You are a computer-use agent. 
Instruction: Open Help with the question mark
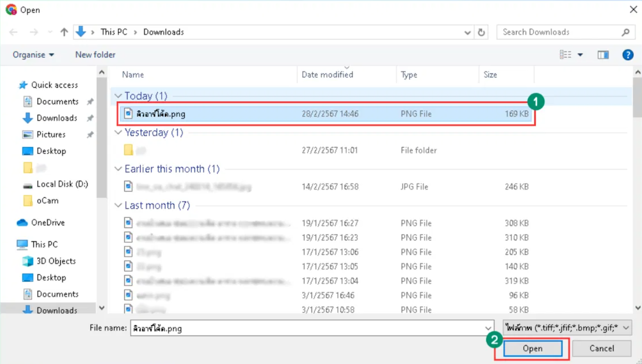coord(628,55)
